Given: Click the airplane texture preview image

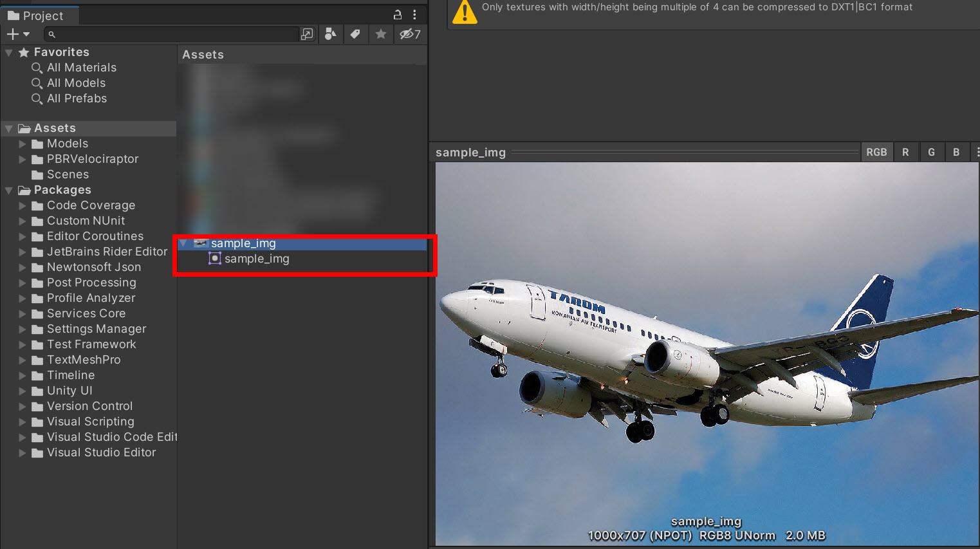Looking at the screenshot, I should click(x=707, y=354).
